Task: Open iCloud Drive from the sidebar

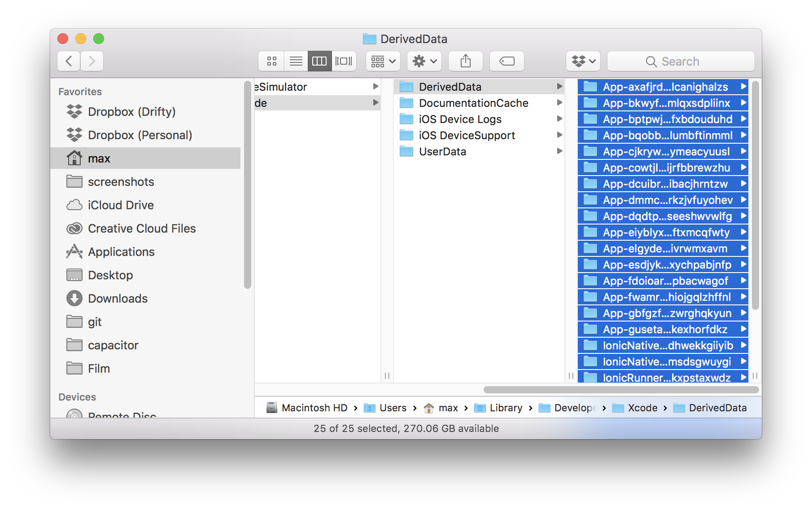Action: click(x=120, y=205)
